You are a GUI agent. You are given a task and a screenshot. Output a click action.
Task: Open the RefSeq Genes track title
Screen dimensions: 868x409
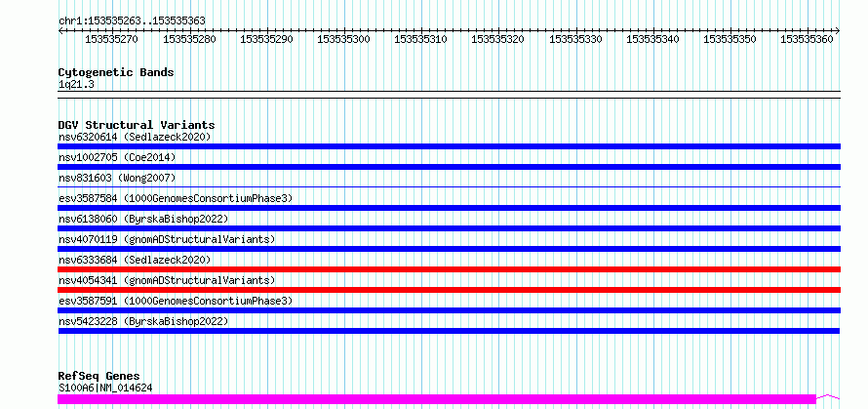coord(99,377)
